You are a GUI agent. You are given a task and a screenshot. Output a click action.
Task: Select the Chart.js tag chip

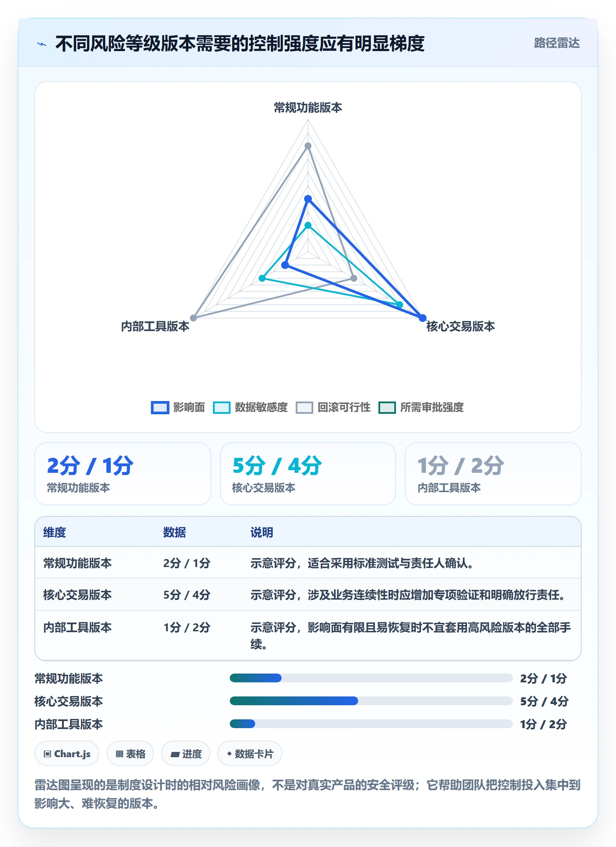pyautogui.click(x=67, y=754)
